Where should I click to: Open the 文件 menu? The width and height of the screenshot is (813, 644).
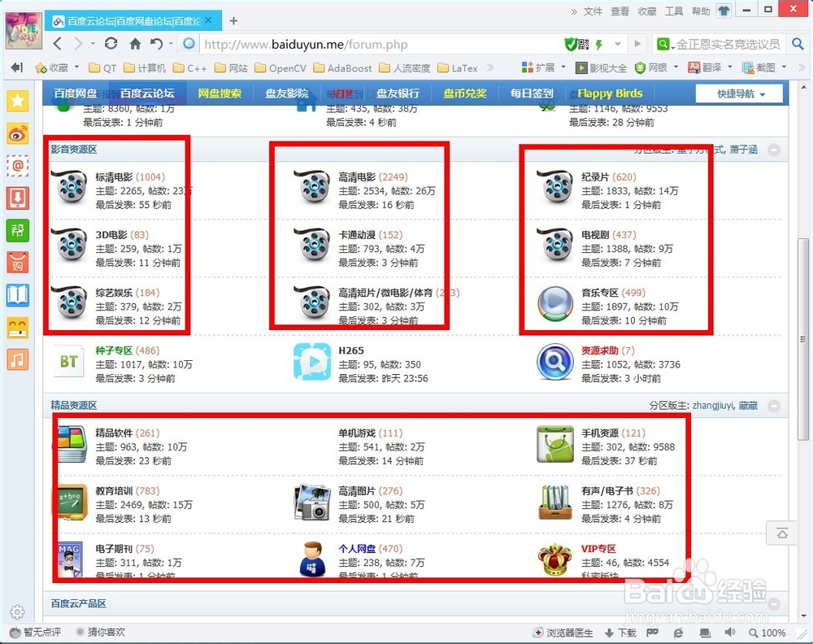point(593,11)
